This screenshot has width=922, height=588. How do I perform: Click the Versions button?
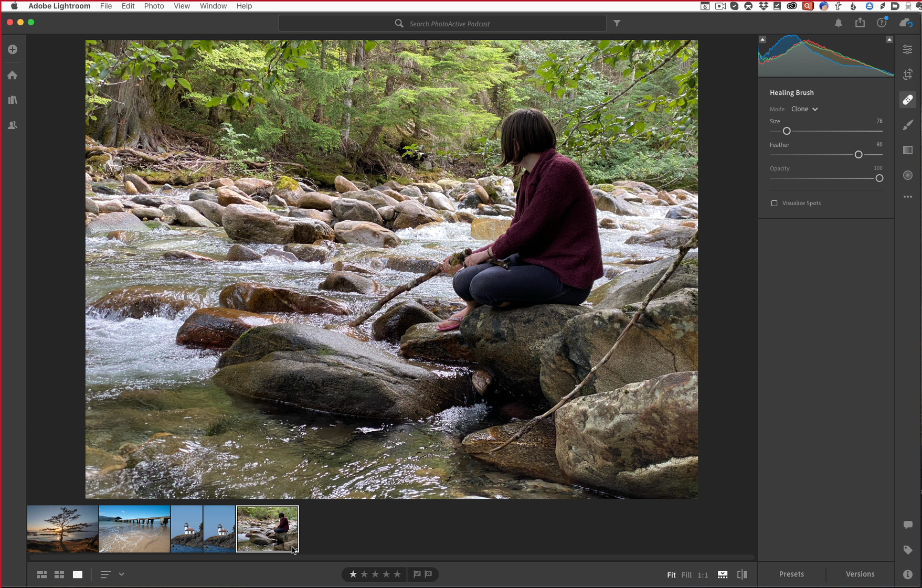tap(860, 574)
